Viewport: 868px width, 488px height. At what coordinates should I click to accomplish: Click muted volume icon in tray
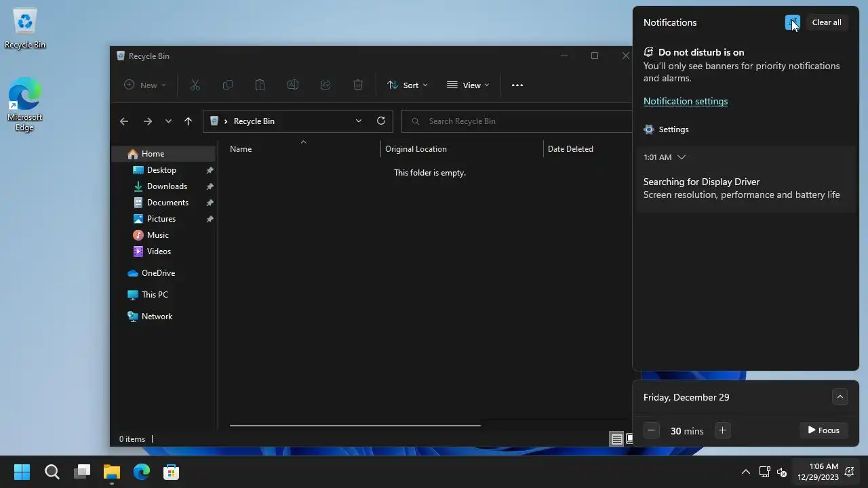[782, 472]
